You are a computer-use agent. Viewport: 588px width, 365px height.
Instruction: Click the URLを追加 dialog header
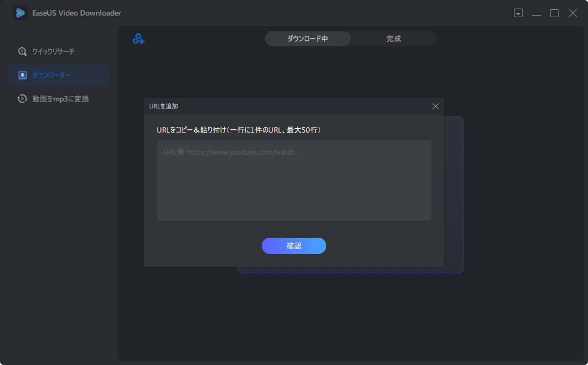(x=163, y=106)
